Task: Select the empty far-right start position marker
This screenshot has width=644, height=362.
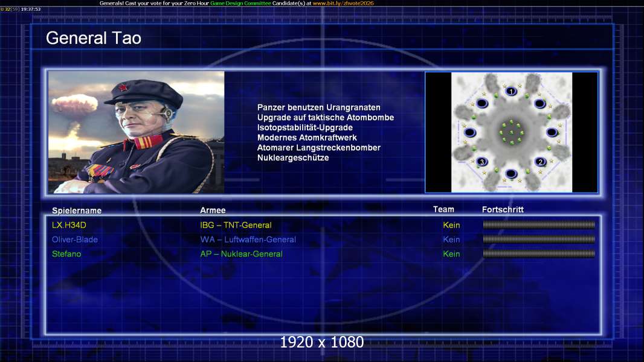Action: 552,132
